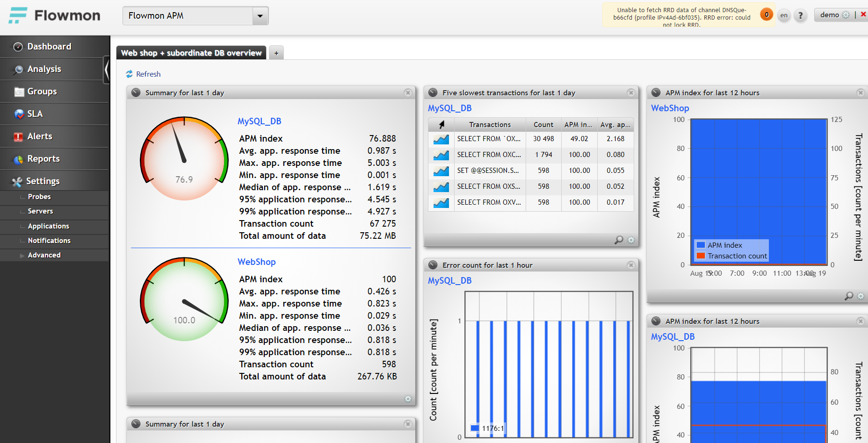The width and height of the screenshot is (868, 443).
Task: Click the Refresh link
Action: click(148, 74)
